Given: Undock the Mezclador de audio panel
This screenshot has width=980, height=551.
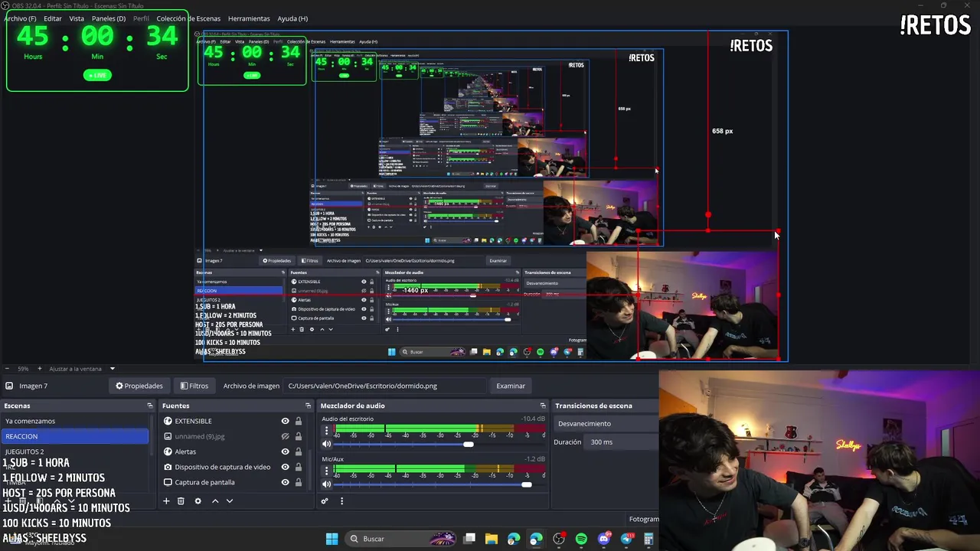Looking at the screenshot, I should (543, 406).
